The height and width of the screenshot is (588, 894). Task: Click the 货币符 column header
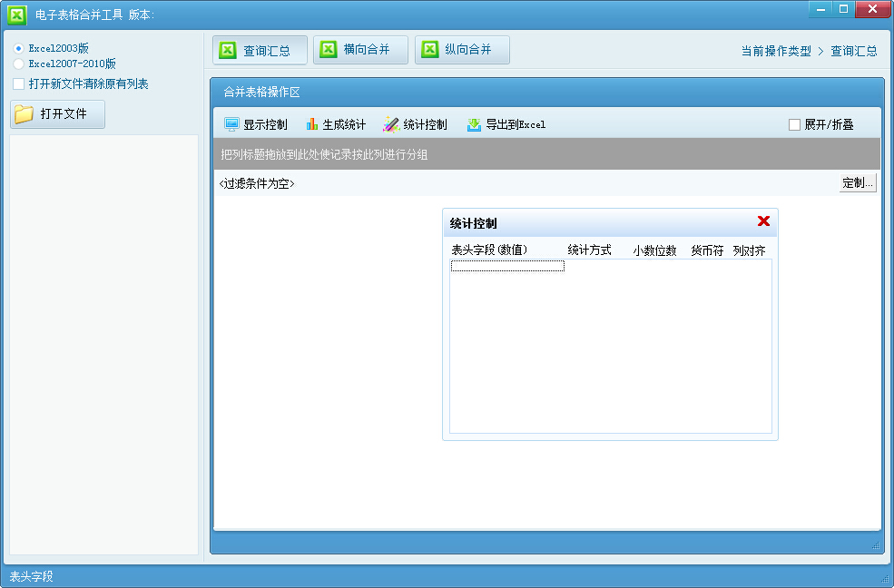[707, 250]
